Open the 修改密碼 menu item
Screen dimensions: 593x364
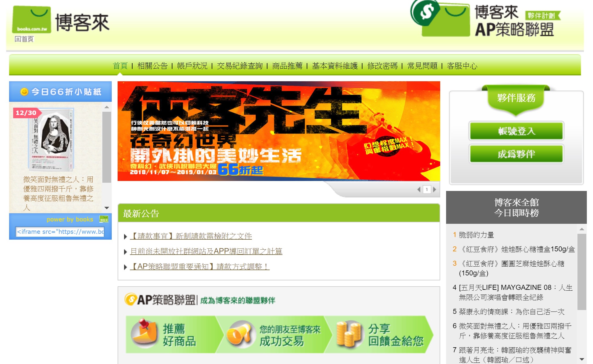(x=382, y=66)
